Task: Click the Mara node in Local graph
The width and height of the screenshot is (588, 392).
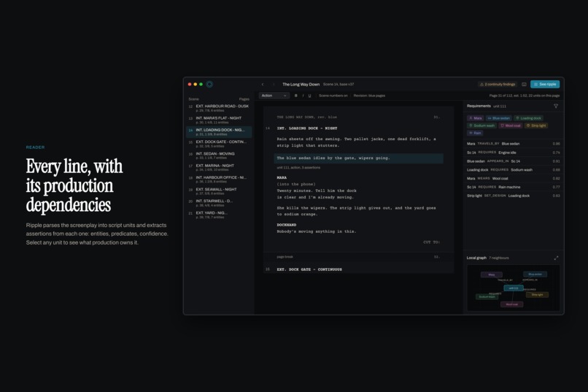Action: click(x=491, y=274)
